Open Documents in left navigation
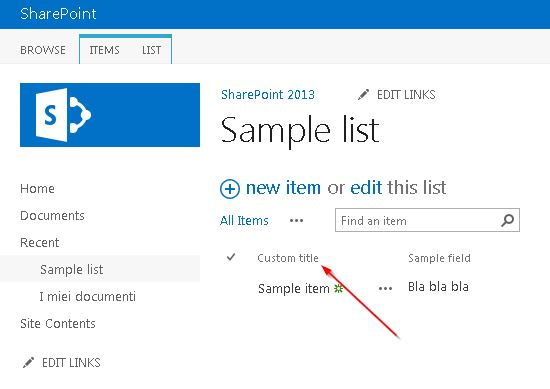The height and width of the screenshot is (389, 550). (x=52, y=215)
